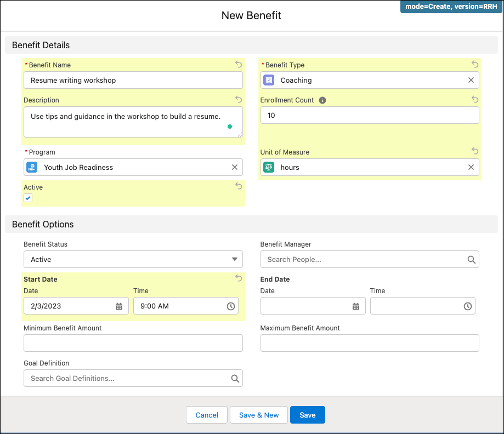This screenshot has height=434, width=504.
Task: Cancel the new benefit form
Action: pyautogui.click(x=207, y=415)
